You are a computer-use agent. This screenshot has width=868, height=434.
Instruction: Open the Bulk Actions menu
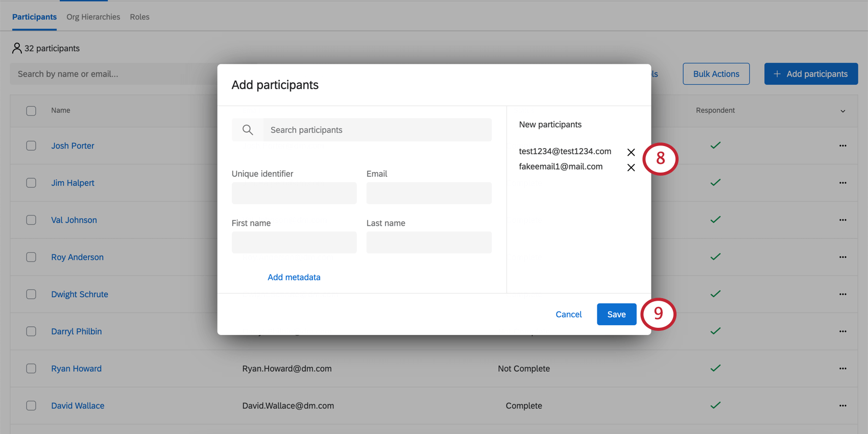point(716,74)
